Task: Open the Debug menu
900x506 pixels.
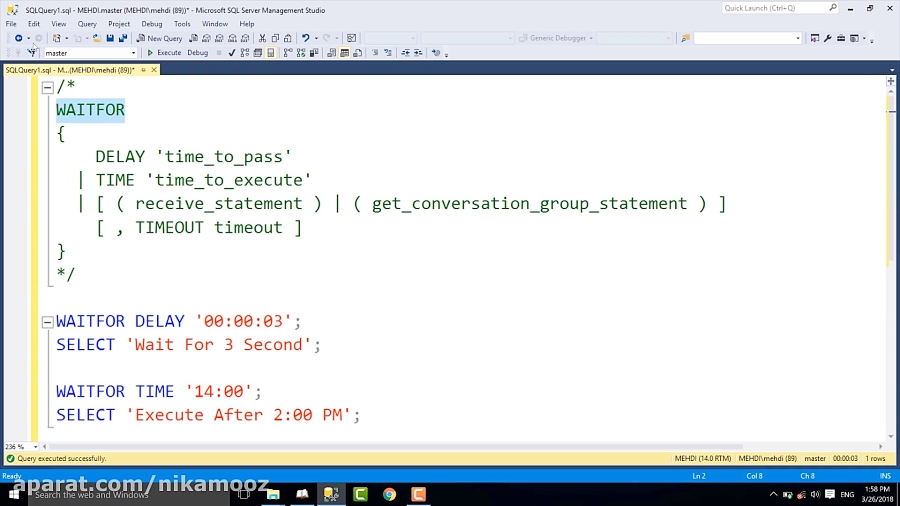Action: (x=152, y=24)
